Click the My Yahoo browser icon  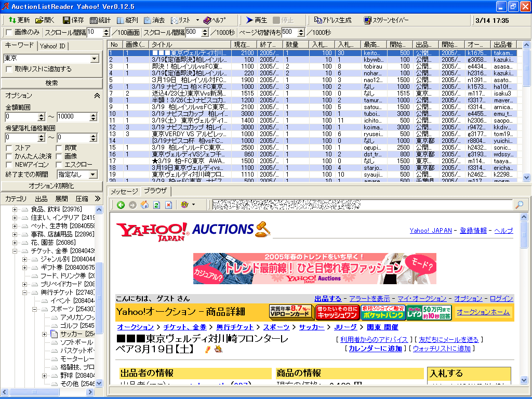[184, 205]
